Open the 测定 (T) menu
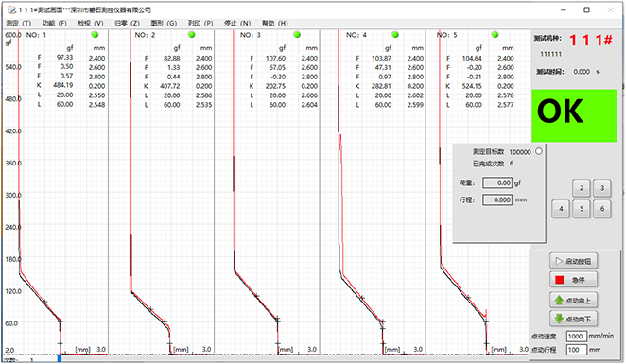This screenshot has width=626, height=364. pyautogui.click(x=18, y=23)
